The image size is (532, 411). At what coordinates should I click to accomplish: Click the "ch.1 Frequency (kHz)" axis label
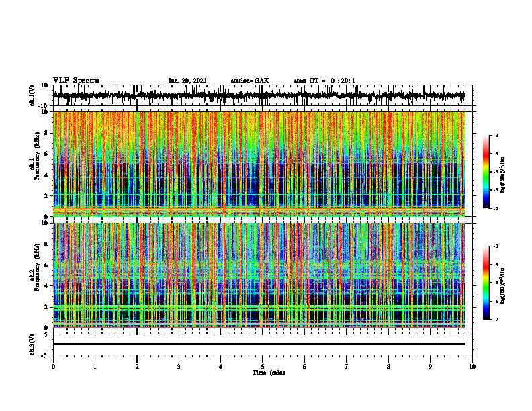coord(35,156)
